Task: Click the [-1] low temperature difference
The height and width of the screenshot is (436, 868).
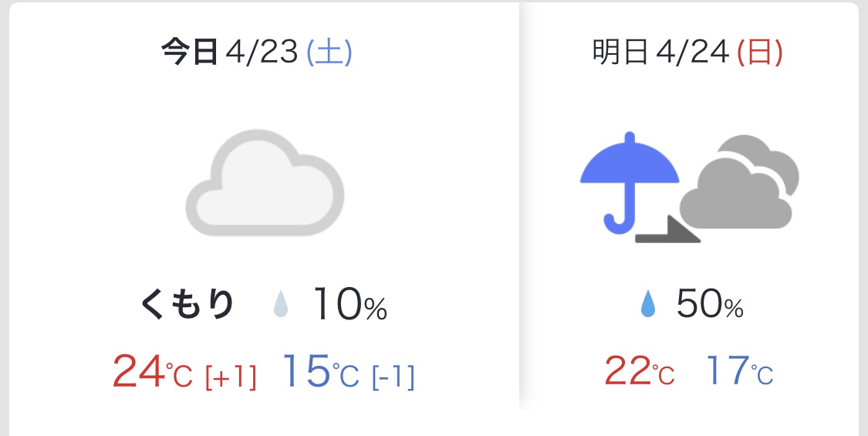Action: (393, 377)
